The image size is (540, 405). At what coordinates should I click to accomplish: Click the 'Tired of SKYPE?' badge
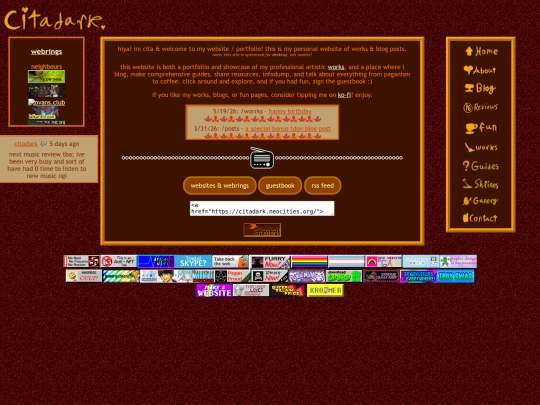click(194, 261)
